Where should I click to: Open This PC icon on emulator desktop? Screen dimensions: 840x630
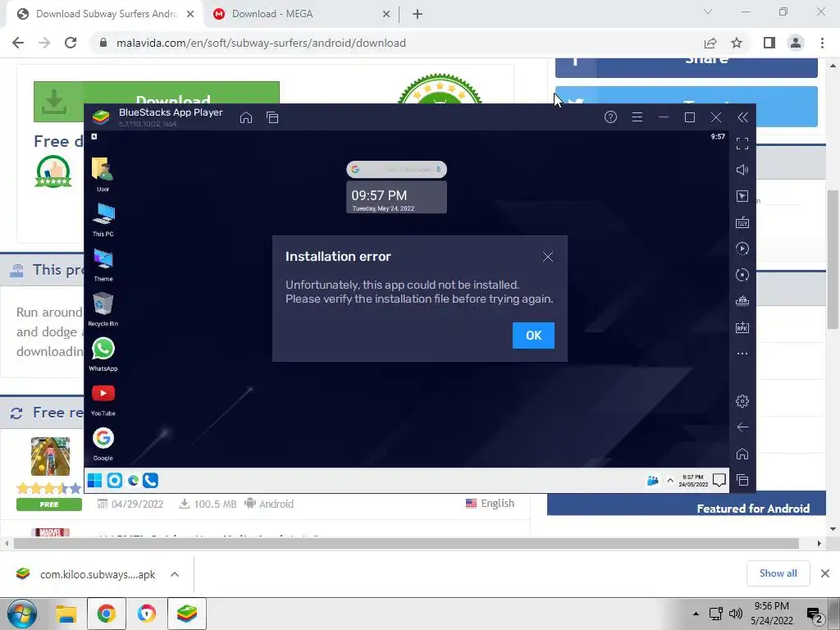tap(103, 220)
